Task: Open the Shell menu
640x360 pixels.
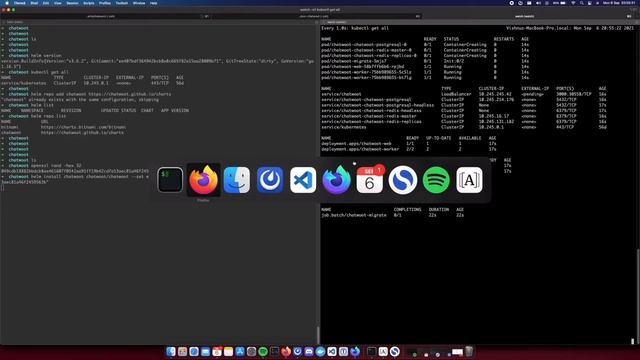Action: click(x=34, y=3)
